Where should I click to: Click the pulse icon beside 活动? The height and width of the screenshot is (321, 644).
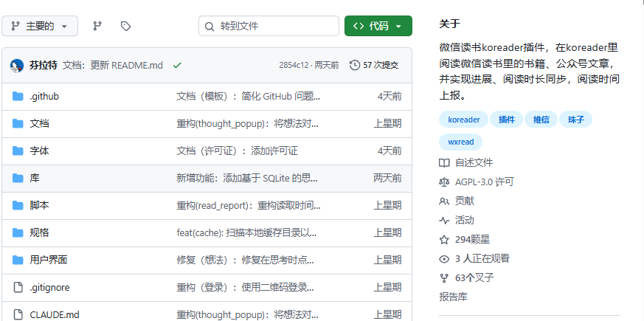point(444,221)
